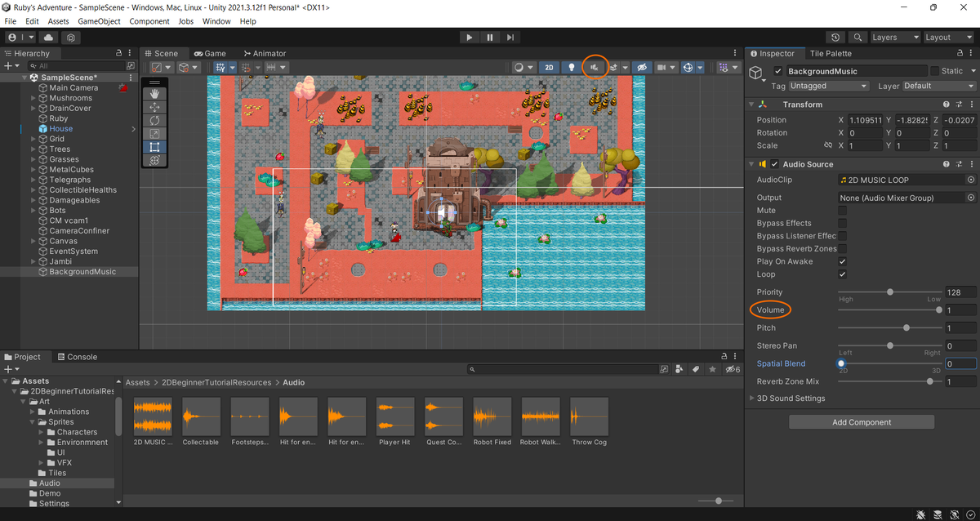The width and height of the screenshot is (980, 521).
Task: Adjust the Volume slider handle
Action: click(939, 309)
